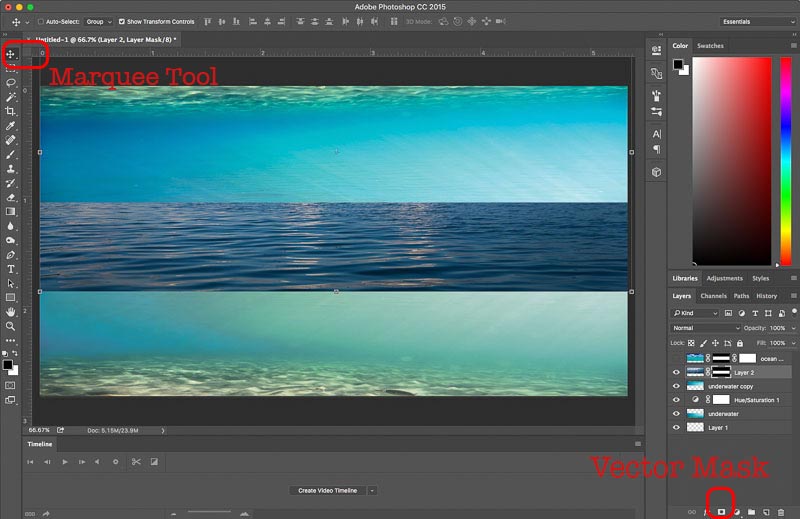The image size is (800, 519).
Task: Hide Layer 1 visibility eye
Action: click(677, 428)
